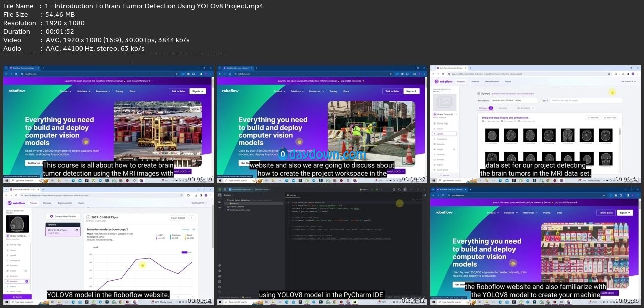The width and height of the screenshot is (644, 308).
Task: Click the refresh icon on the 2024-01-09 version card
Action: coord(77,230)
